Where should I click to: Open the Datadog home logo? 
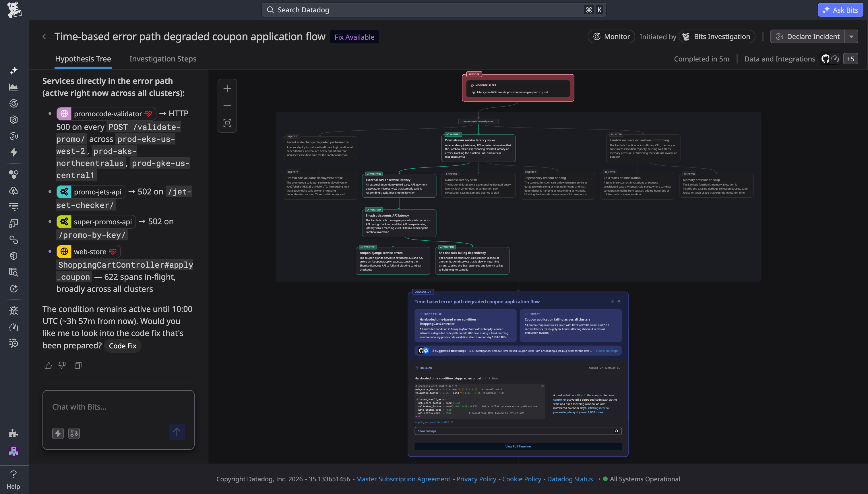tap(14, 10)
